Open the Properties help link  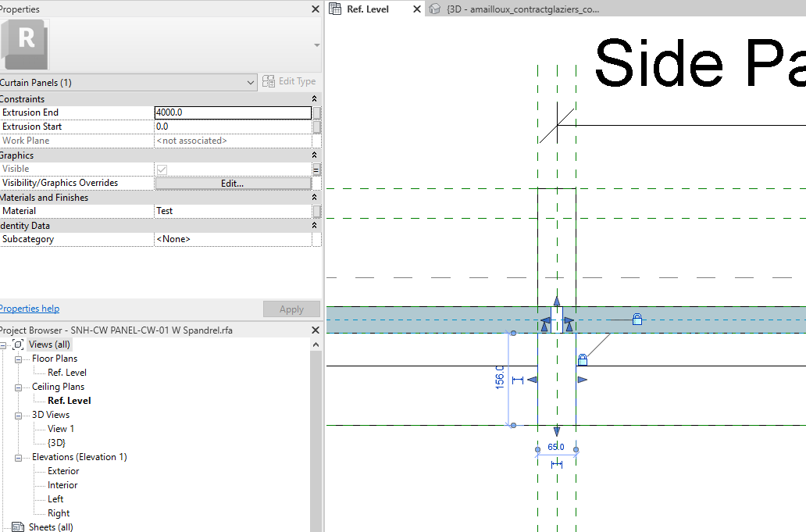pyautogui.click(x=30, y=308)
